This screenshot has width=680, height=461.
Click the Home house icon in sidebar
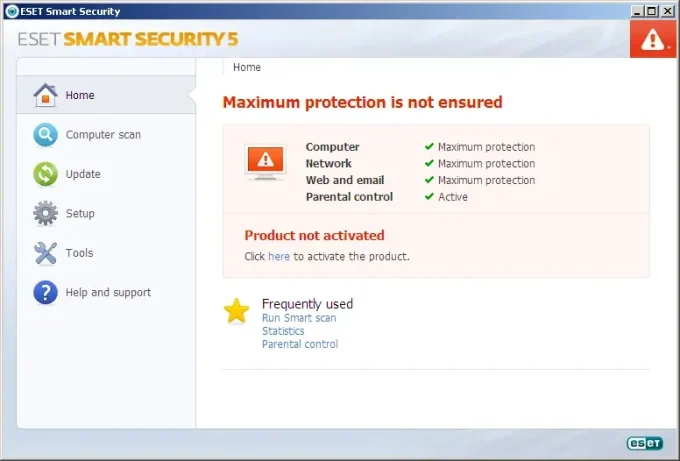(46, 95)
